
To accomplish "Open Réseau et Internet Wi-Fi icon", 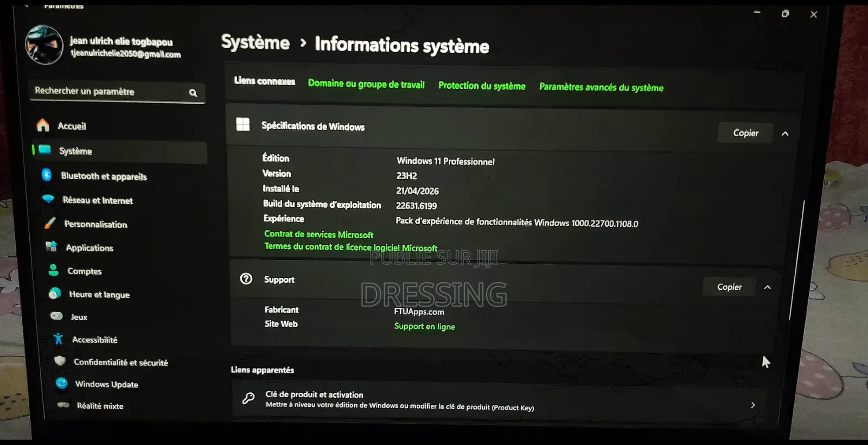I will coord(48,199).
